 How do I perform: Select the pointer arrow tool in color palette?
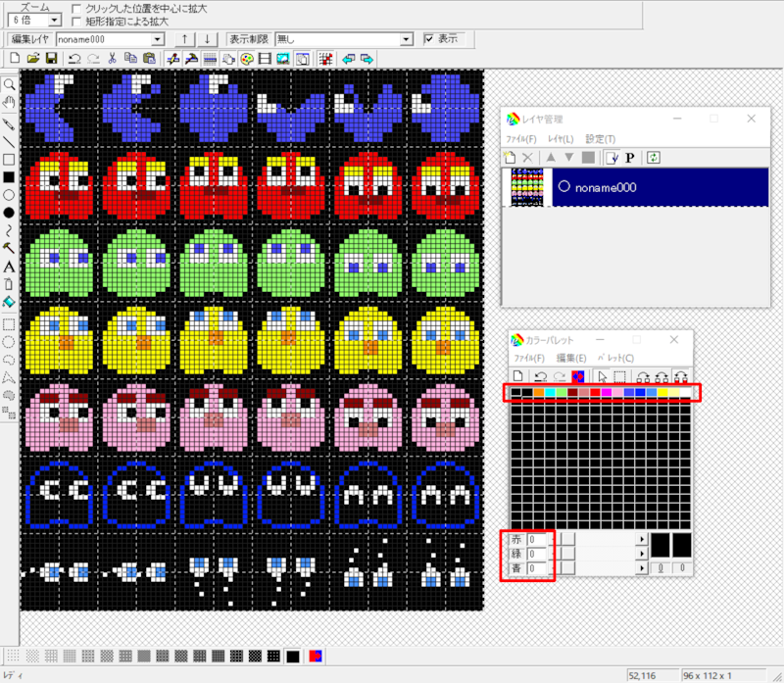[602, 376]
